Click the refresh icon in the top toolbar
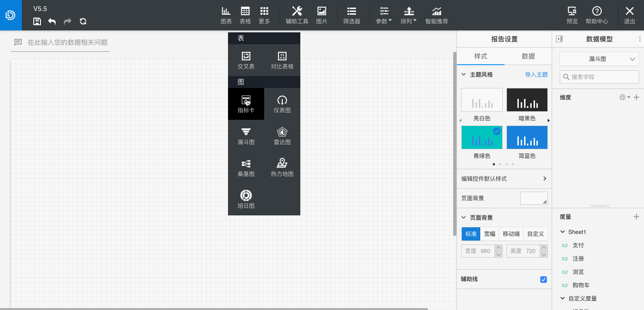Screen dimensions: 644x310 tap(83, 21)
